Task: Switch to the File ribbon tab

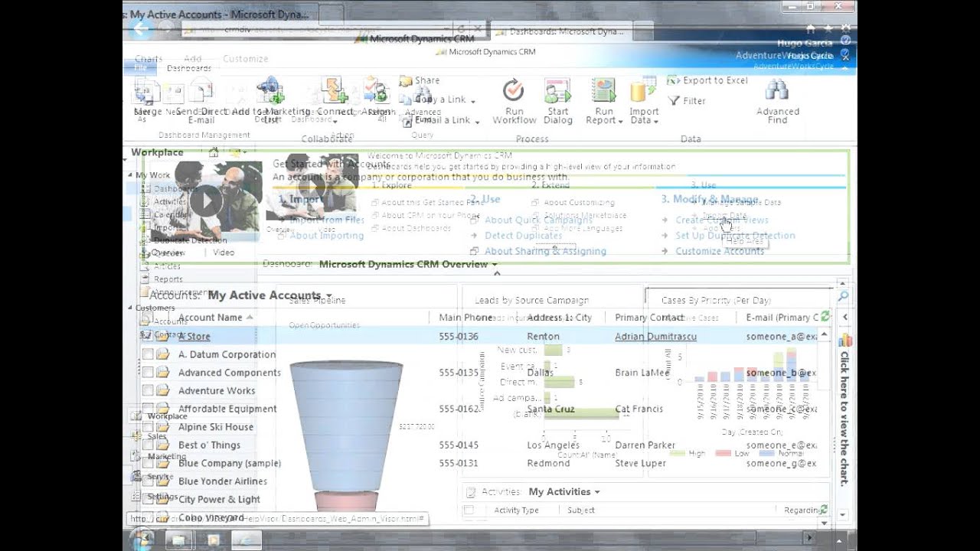Action: click(x=141, y=68)
